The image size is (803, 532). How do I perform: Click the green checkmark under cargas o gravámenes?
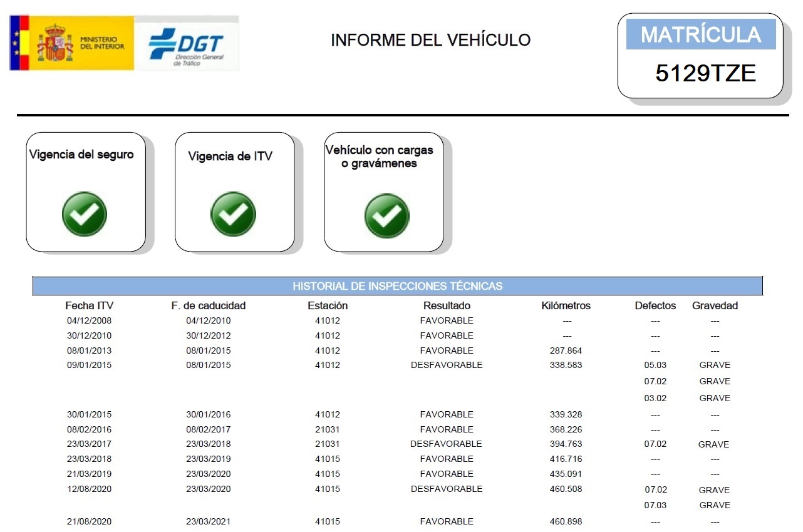click(387, 216)
